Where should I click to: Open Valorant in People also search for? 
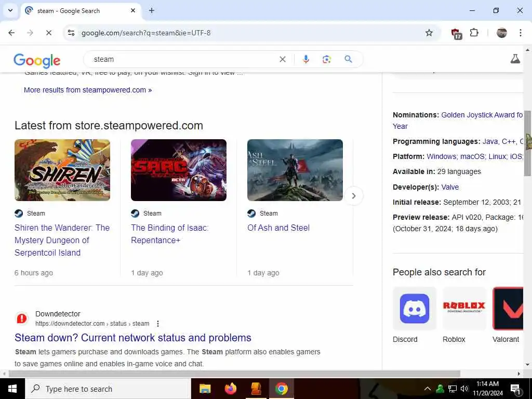[x=508, y=315]
